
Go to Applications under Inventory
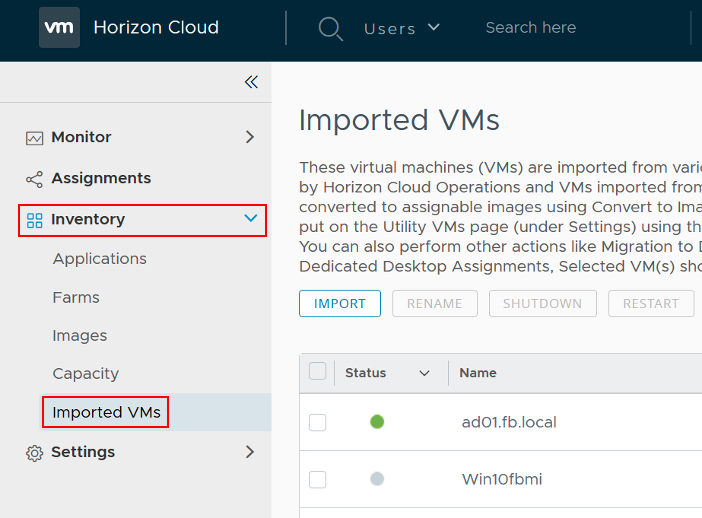(x=99, y=259)
